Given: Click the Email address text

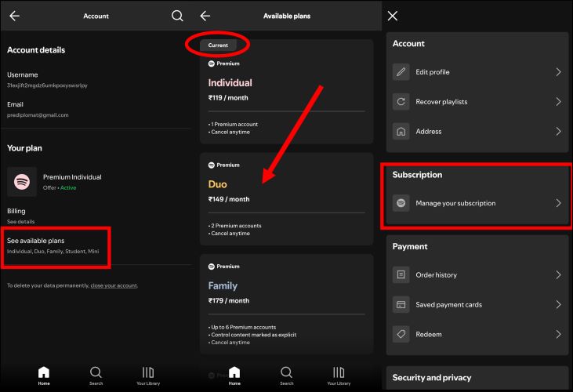Looking at the screenshot, I should pyautogui.click(x=38, y=115).
